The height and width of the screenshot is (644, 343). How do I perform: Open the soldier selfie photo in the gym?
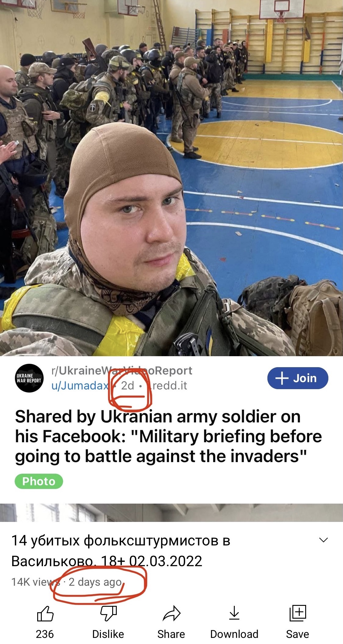click(171, 178)
